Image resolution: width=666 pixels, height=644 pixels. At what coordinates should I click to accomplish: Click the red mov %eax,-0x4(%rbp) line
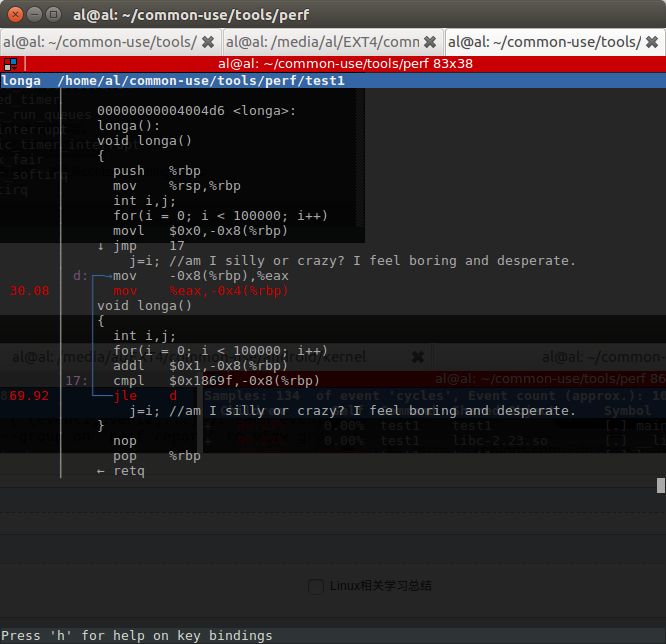click(x=200, y=291)
